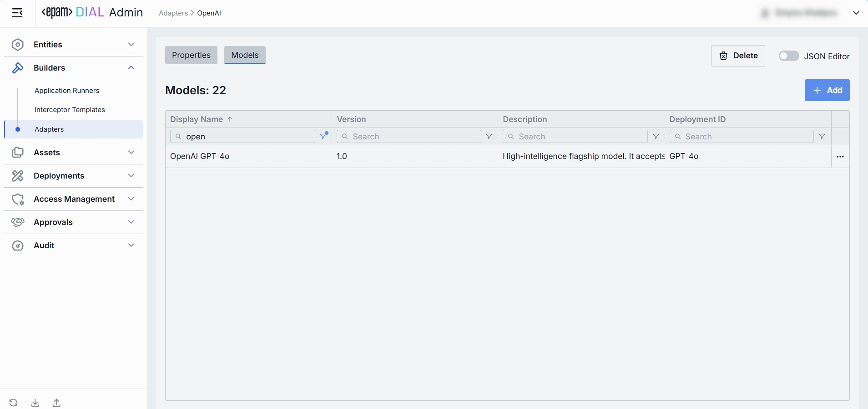Select the Models tab
Screen dimensions: 868x409
click(245, 55)
